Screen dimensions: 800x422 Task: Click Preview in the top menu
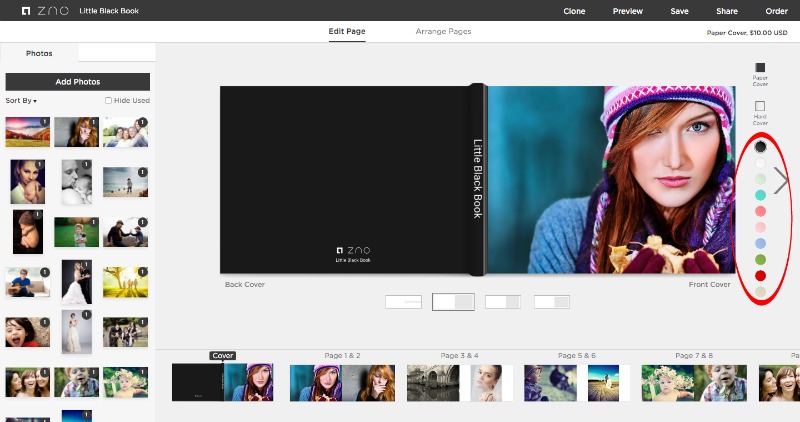(628, 11)
